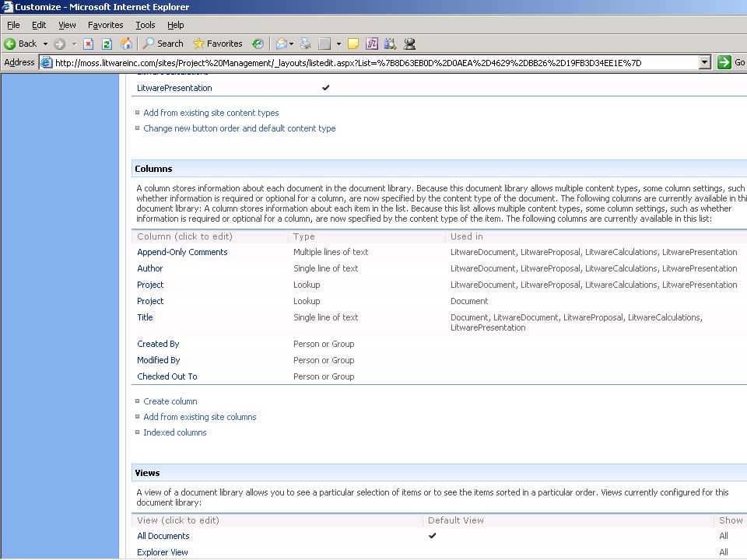
Task: Click Change new button order and default content type
Action: 239,128
